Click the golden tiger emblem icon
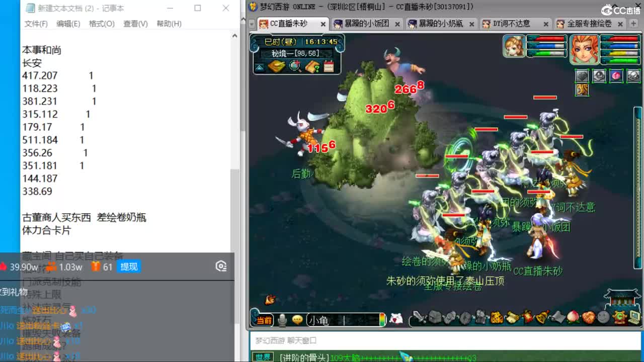 tap(497, 317)
